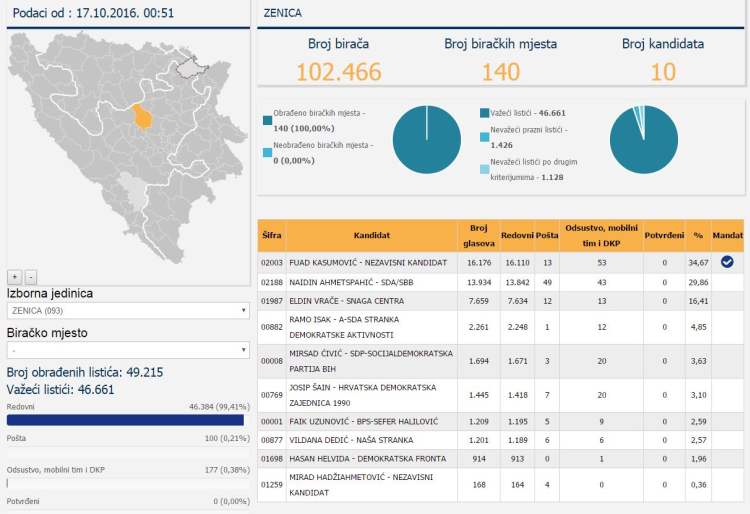The height and width of the screenshot is (514, 750).
Task: Click the highlighted orange Zenica region on map
Action: point(144,117)
